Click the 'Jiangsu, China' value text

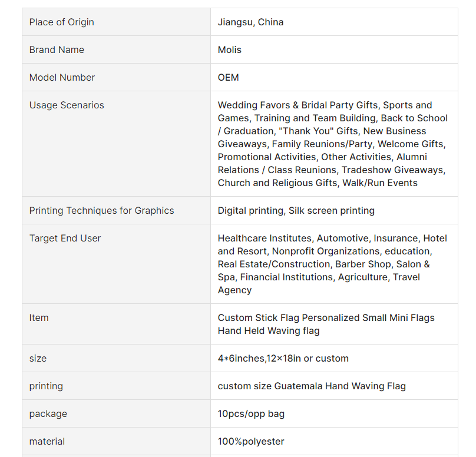pyautogui.click(x=250, y=22)
